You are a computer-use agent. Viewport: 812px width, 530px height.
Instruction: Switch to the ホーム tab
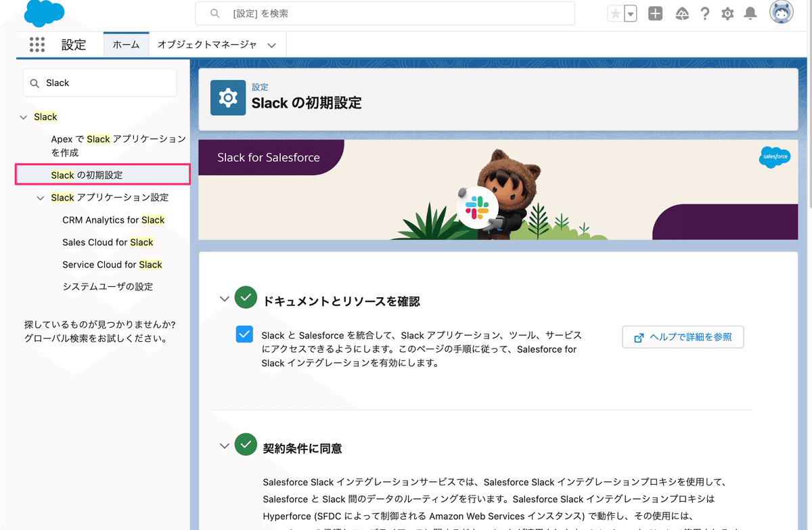tap(126, 45)
